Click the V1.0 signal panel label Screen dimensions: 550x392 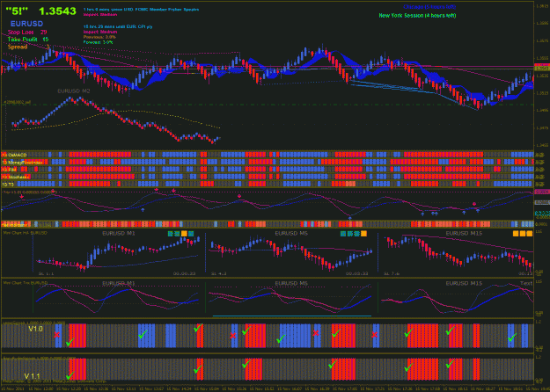pyautogui.click(x=36, y=329)
